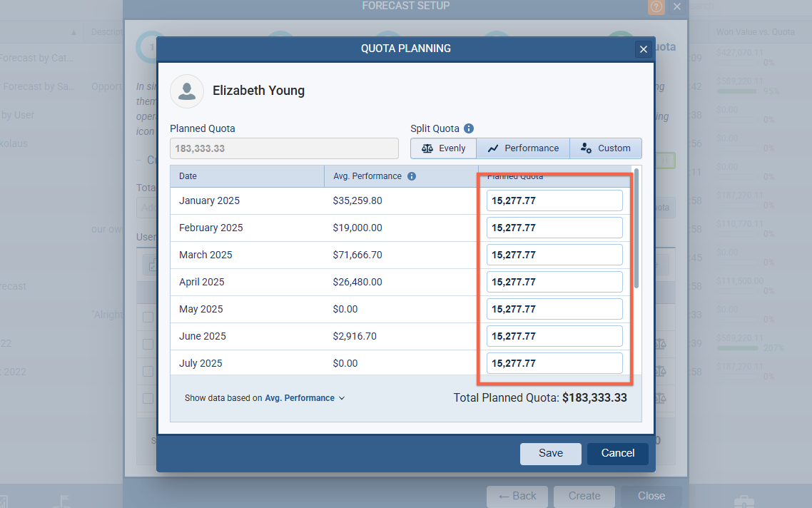Close the Quota Planning dialog with X
Screen dimensions: 812x508
(x=644, y=49)
